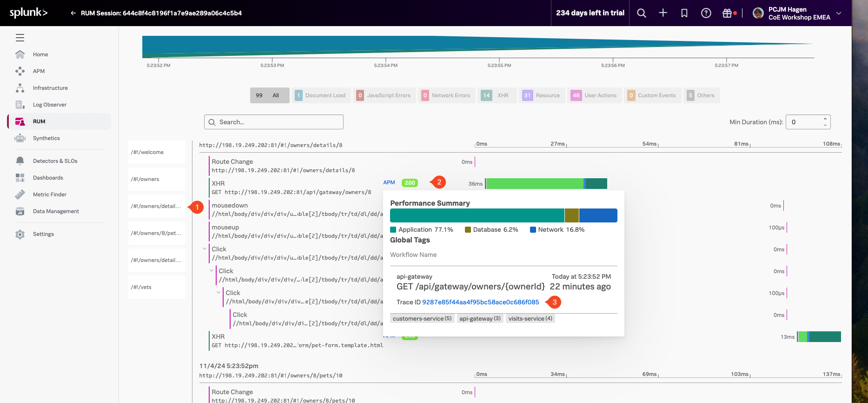Expand the PCJM Hagen account dropdown
Image resolution: width=868 pixels, height=403 pixels.
(x=839, y=13)
